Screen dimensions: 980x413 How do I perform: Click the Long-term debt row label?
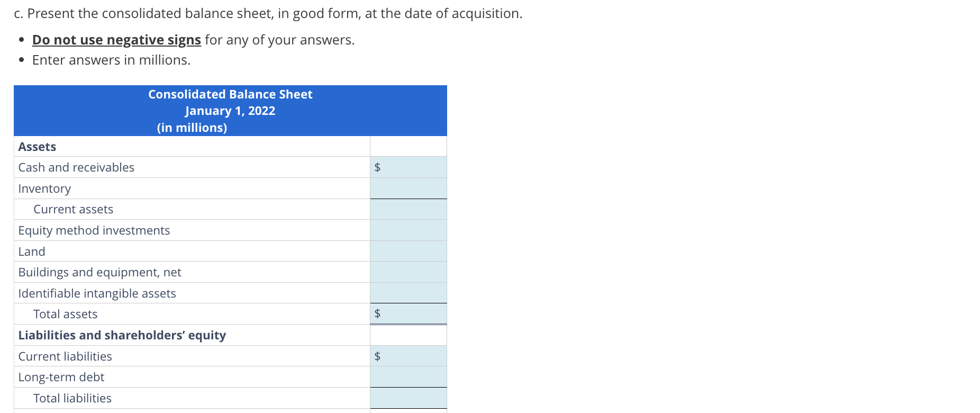(61, 377)
